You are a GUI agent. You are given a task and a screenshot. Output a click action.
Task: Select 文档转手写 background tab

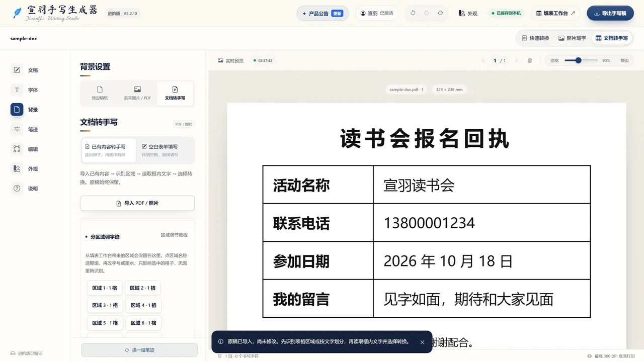(x=175, y=93)
